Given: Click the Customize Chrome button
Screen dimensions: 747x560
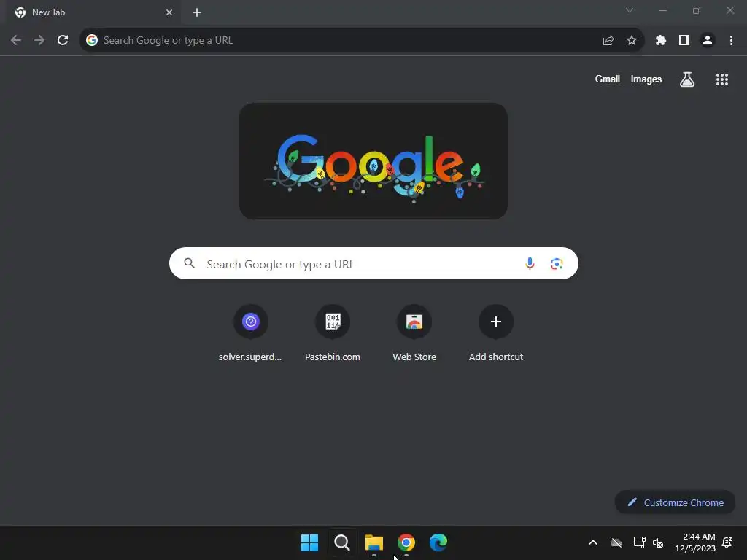Looking at the screenshot, I should 675,502.
